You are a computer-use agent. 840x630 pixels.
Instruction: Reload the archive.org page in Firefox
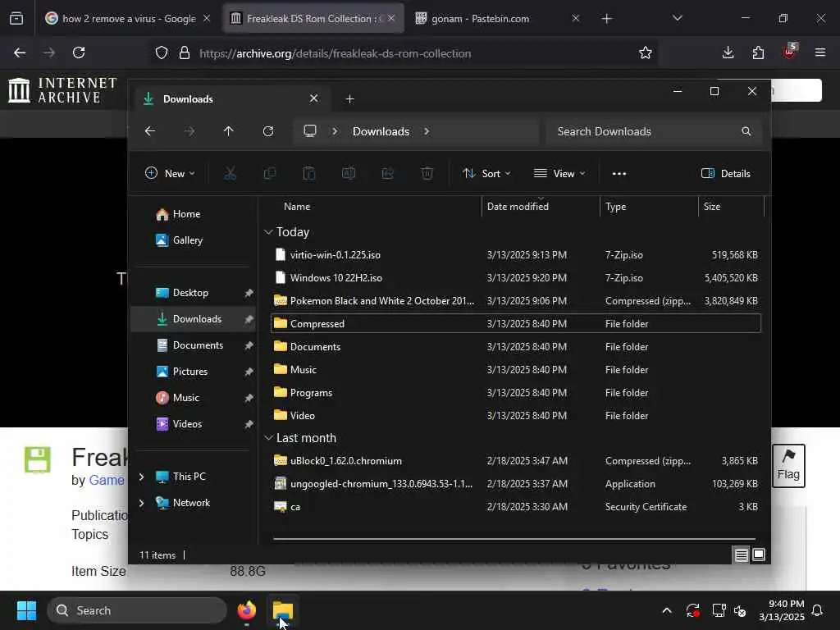(x=79, y=52)
